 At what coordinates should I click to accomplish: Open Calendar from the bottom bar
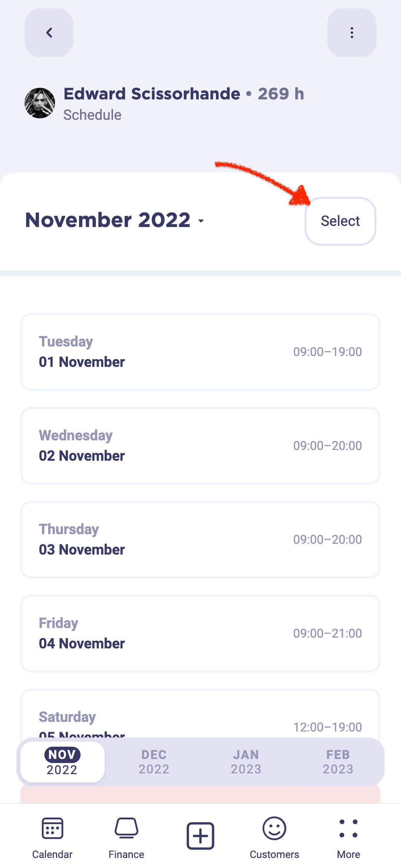coord(52,838)
